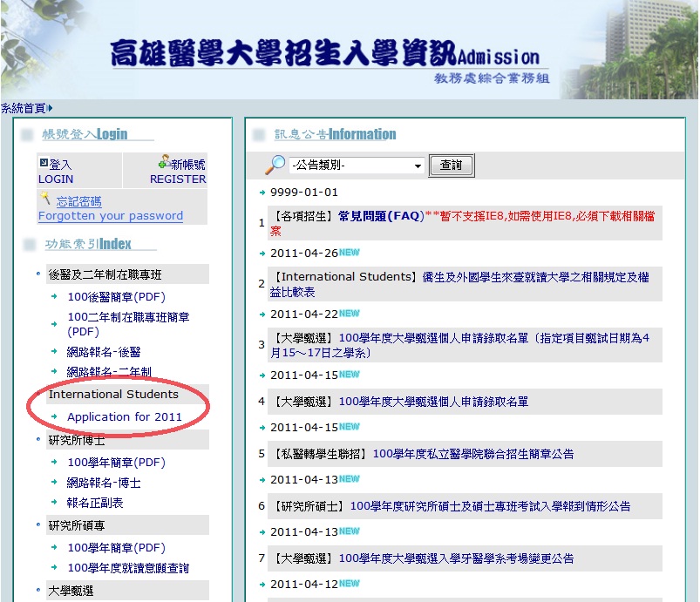Open 網路報名-二年制 link
700x602 pixels.
tap(109, 372)
